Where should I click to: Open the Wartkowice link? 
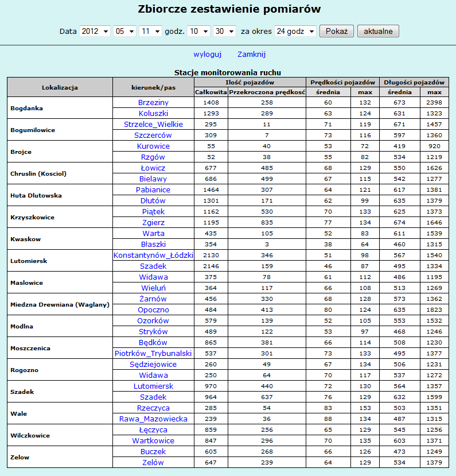153,442
